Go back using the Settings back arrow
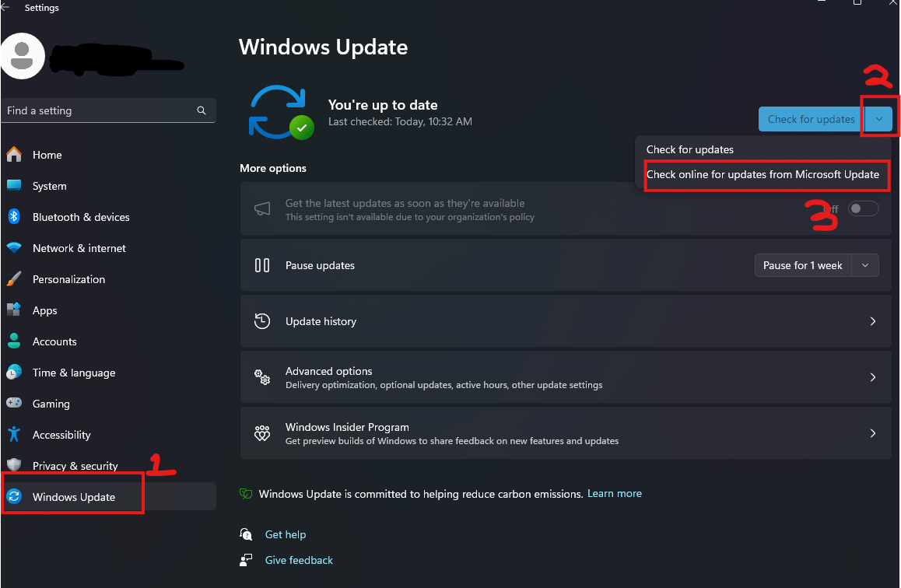The width and height of the screenshot is (901, 588). pyautogui.click(x=6, y=8)
